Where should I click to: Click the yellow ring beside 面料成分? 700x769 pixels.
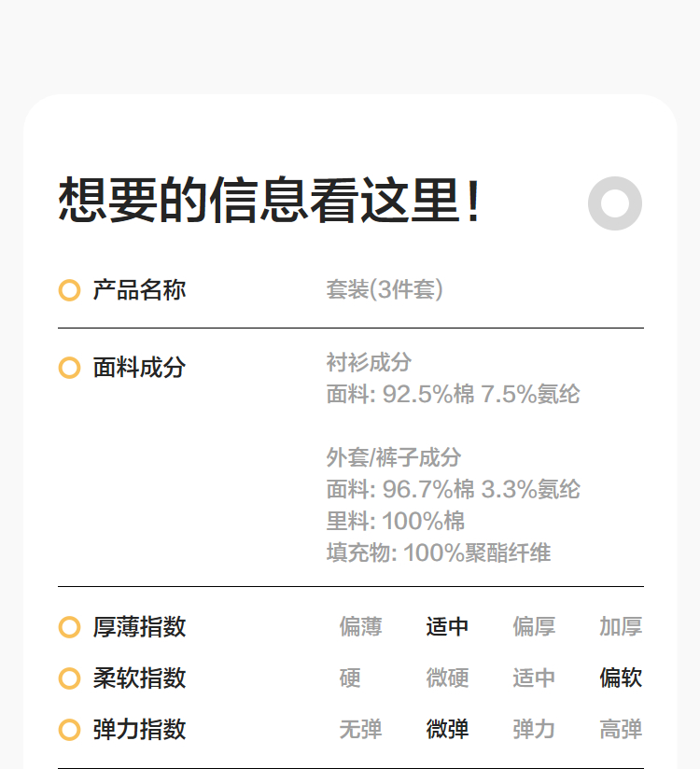pos(69,368)
